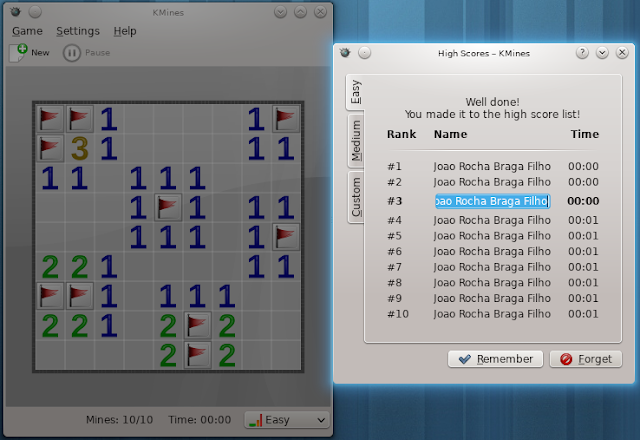Click the mine icon in High Scores title bar
Screen dimensions: 640x440
pyautogui.click(x=345, y=53)
